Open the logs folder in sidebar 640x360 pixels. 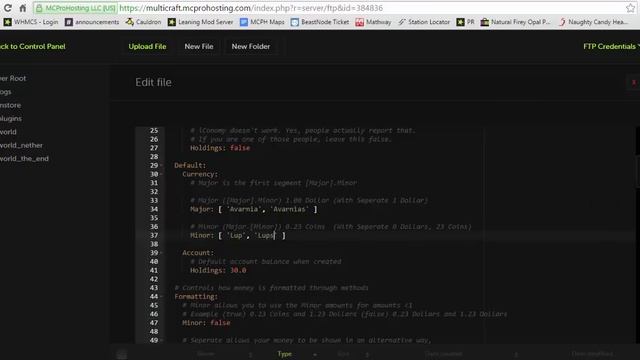(x=6, y=92)
